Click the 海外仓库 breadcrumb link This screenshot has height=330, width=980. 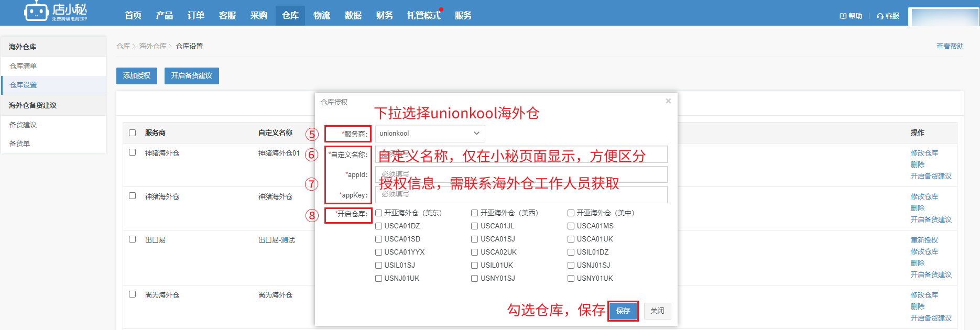coord(153,46)
